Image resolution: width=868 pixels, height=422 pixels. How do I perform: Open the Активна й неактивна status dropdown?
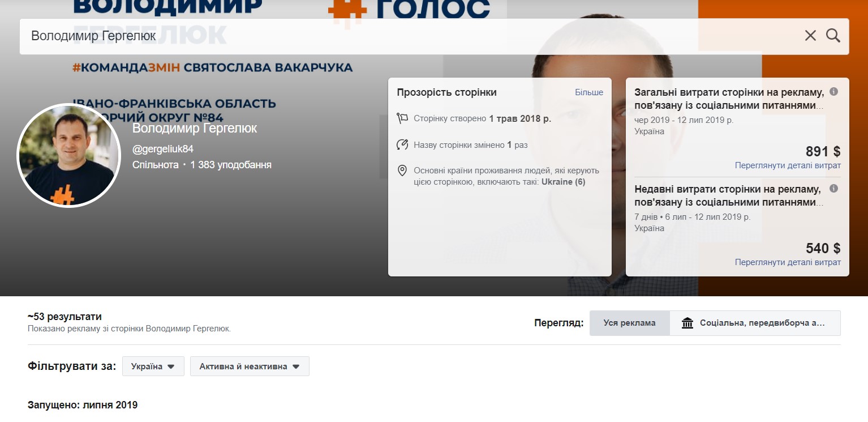pyautogui.click(x=250, y=366)
